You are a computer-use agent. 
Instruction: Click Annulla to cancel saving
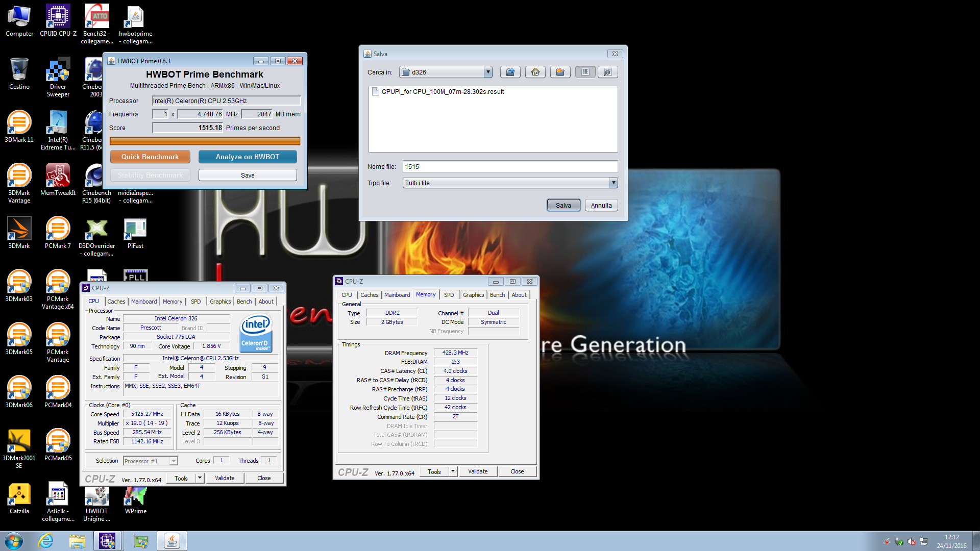coord(601,205)
